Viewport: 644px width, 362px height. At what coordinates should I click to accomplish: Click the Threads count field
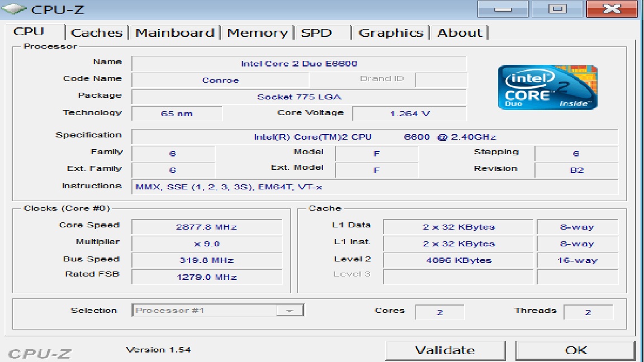point(588,312)
